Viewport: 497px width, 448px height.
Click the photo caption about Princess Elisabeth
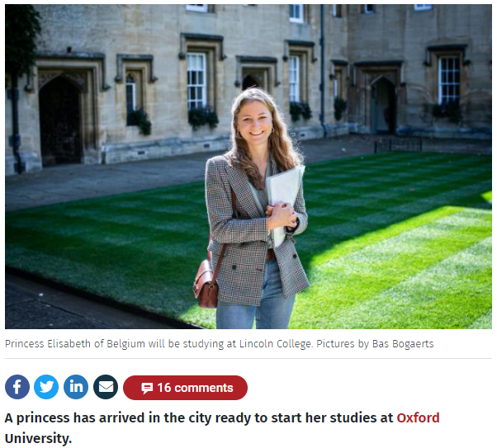pyautogui.click(x=220, y=344)
